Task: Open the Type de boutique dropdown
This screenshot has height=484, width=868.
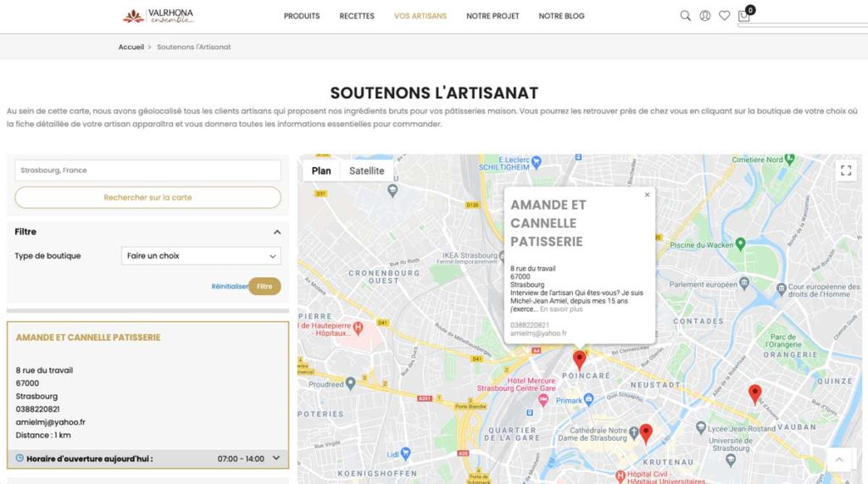Action: click(x=201, y=256)
